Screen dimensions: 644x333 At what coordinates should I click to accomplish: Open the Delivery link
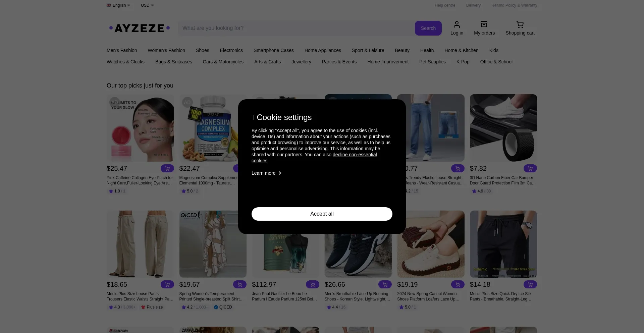click(473, 5)
